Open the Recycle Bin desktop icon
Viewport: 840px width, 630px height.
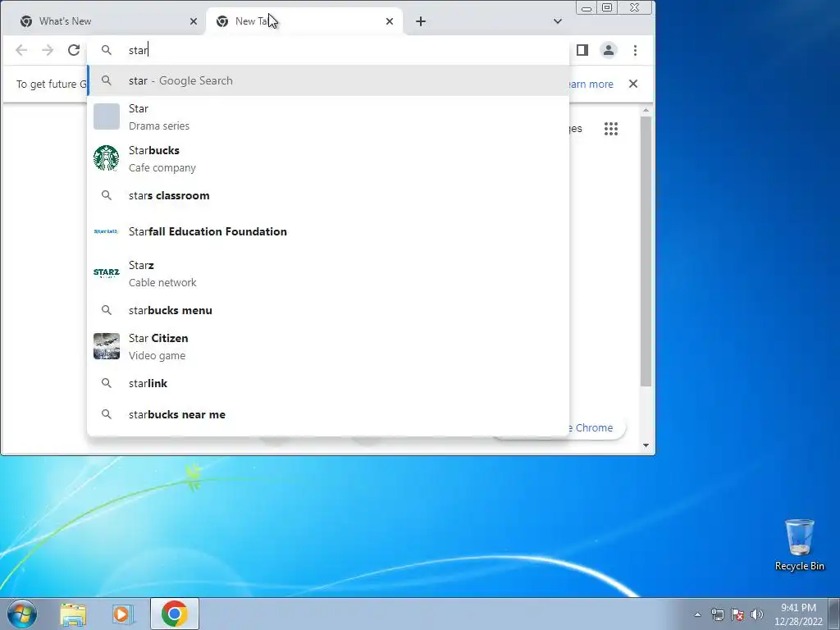(800, 545)
